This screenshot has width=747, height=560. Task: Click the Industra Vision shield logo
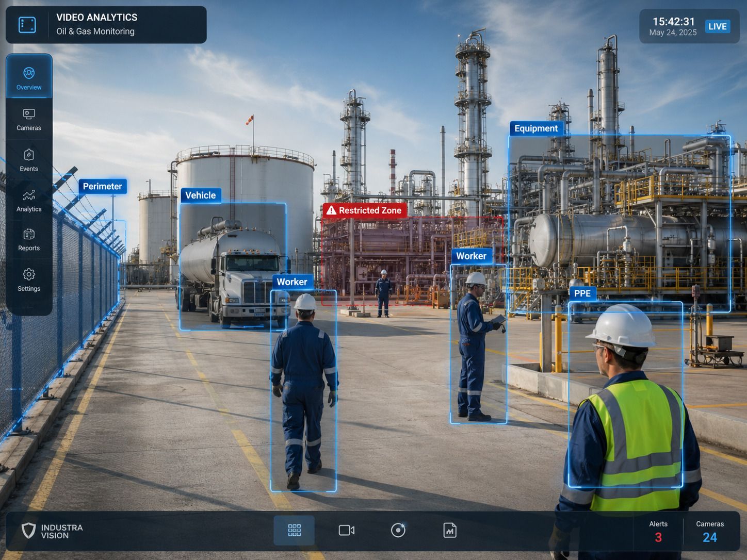pyautogui.click(x=29, y=531)
